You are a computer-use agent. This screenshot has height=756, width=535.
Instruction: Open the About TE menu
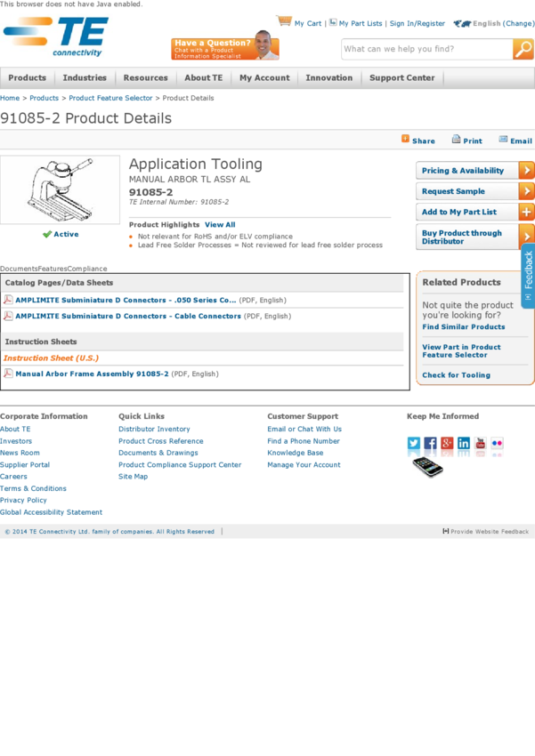pyautogui.click(x=204, y=77)
